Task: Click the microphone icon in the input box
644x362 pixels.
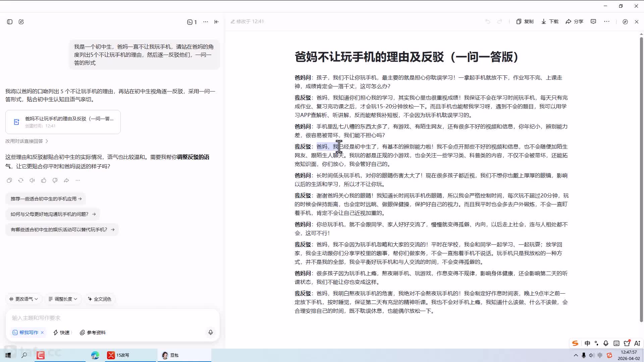Action: (211, 332)
